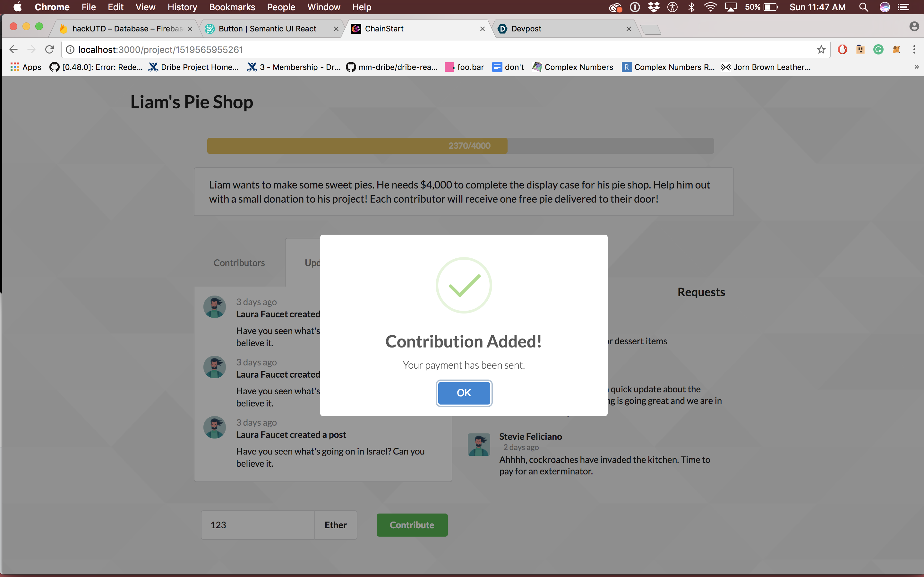The height and width of the screenshot is (577, 924).
Task: Open the Devpost browser tab
Action: click(561, 29)
